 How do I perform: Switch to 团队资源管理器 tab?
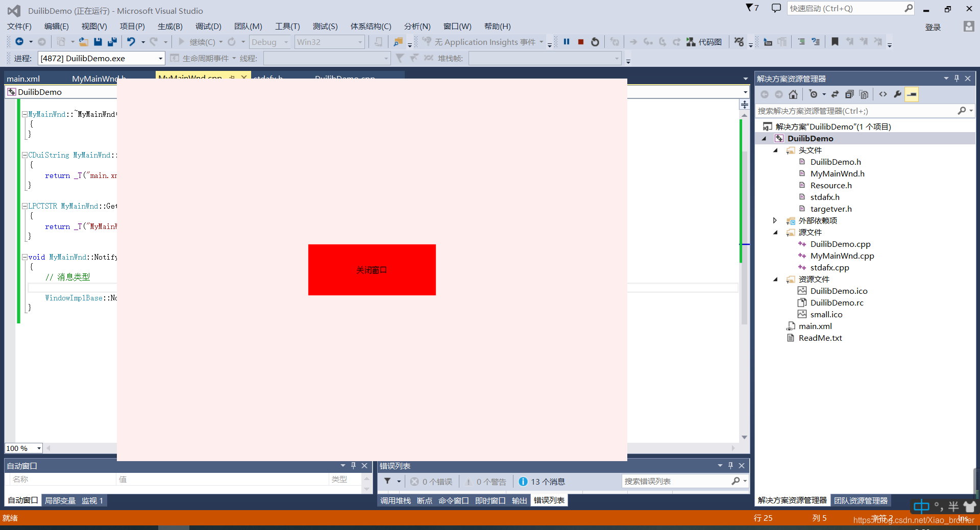(861, 500)
